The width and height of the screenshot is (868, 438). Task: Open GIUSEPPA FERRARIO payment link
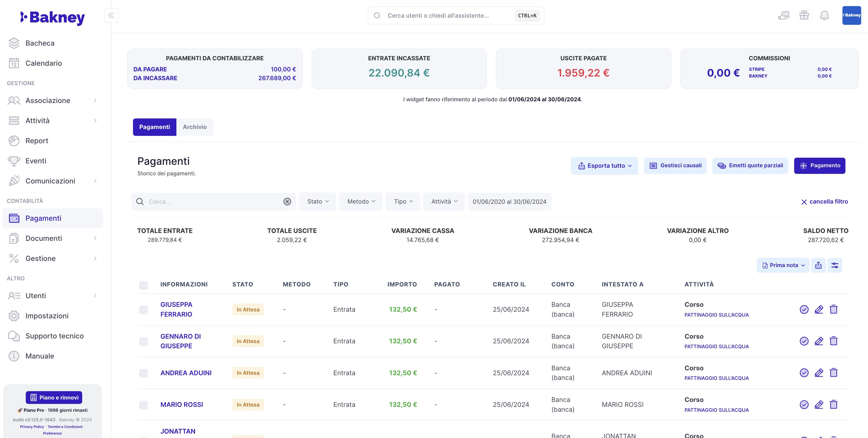176,309
